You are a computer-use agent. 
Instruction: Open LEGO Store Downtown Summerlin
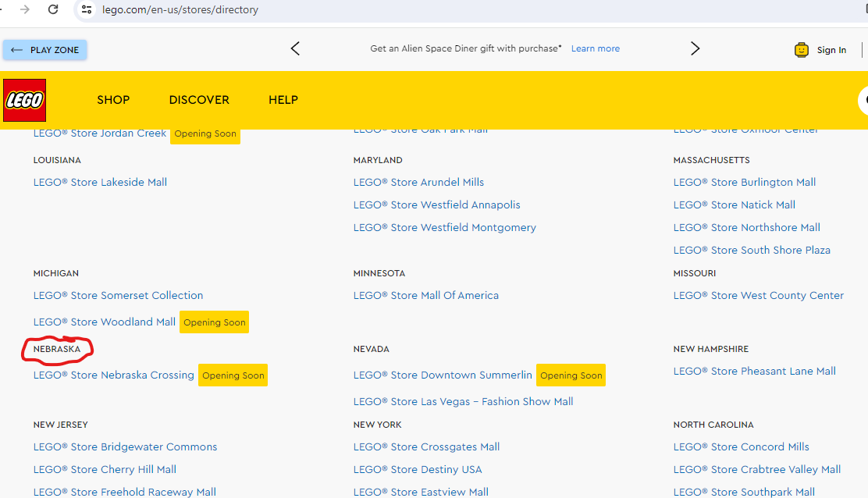pos(443,375)
